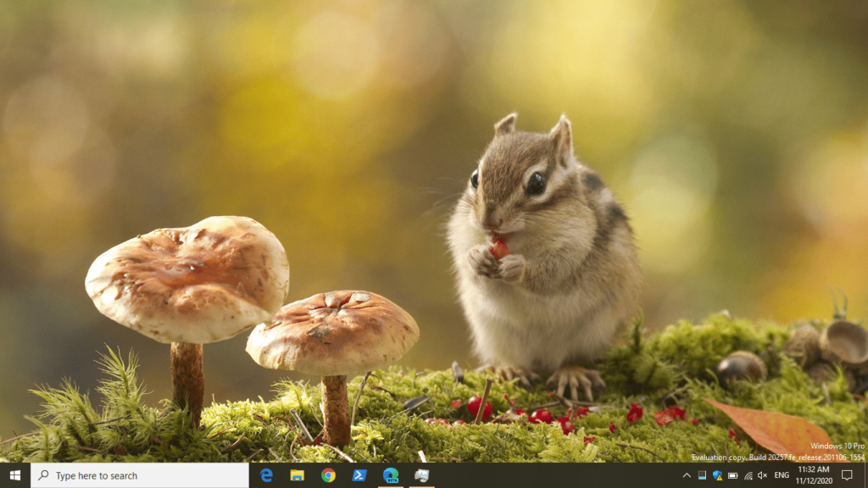Click the tray icon right of the chevron

[x=702, y=475]
